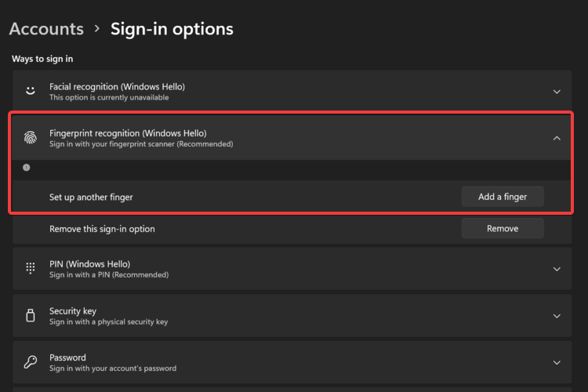Image resolution: width=588 pixels, height=392 pixels.
Task: Click the 'Facial recognition (Windows Hello)' title text
Action: 117,86
